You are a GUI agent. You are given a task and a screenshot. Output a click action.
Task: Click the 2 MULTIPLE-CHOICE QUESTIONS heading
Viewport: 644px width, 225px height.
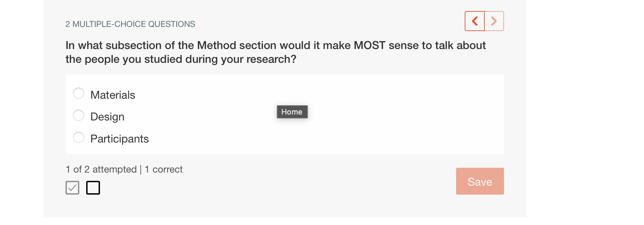click(x=130, y=24)
